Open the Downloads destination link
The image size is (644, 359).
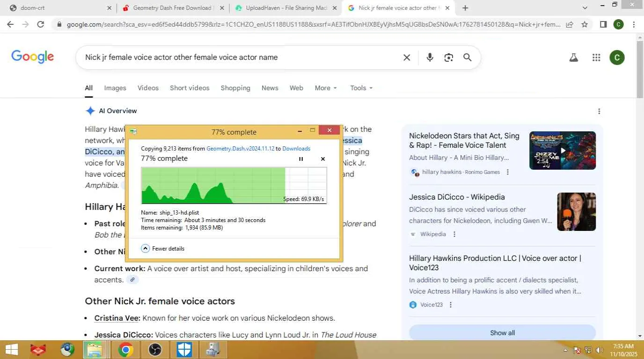[x=296, y=149]
